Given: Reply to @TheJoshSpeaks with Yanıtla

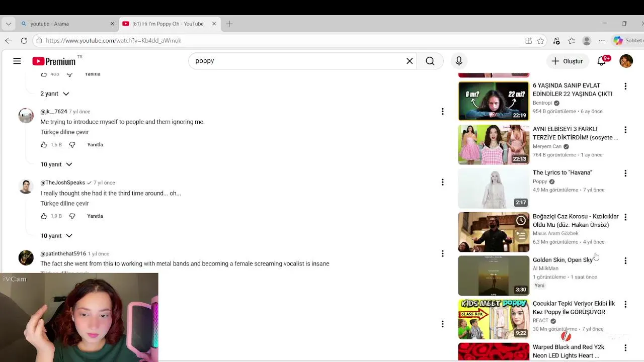Looking at the screenshot, I should (95, 216).
